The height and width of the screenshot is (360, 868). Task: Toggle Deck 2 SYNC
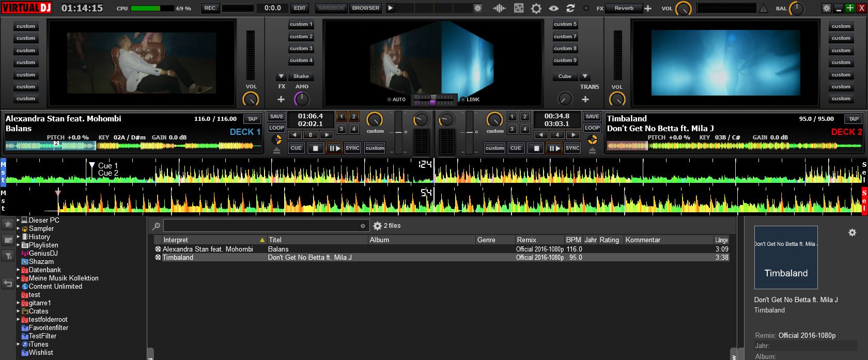pyautogui.click(x=572, y=148)
